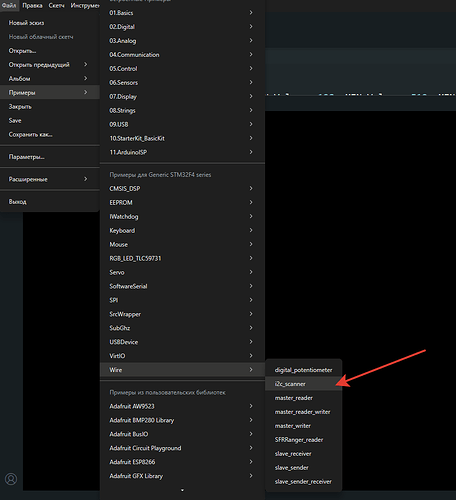456x500 pixels.
Task: Open the EEPROM examples submenu
Action: click(182, 203)
